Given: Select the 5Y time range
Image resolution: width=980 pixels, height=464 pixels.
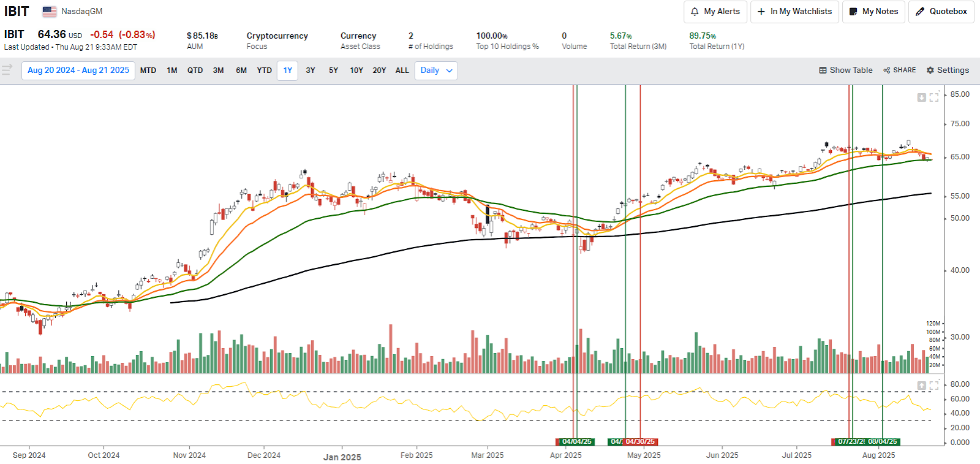Looking at the screenshot, I should click(x=333, y=70).
